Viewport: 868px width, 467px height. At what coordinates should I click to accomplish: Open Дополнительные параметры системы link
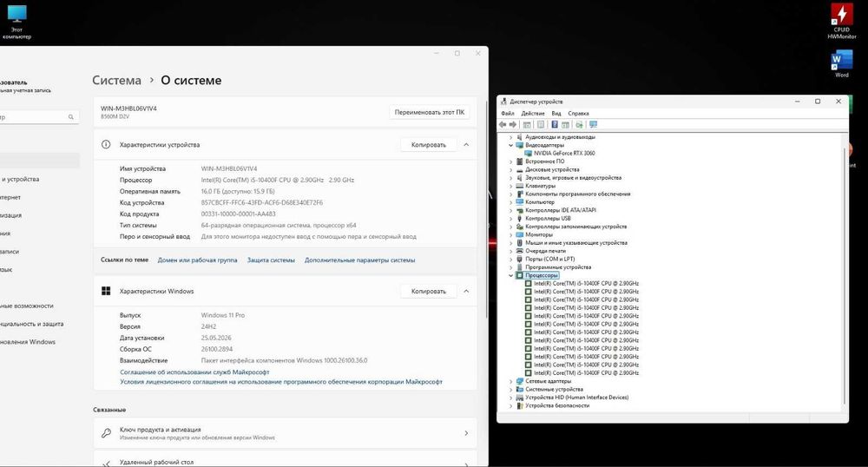tap(360, 260)
